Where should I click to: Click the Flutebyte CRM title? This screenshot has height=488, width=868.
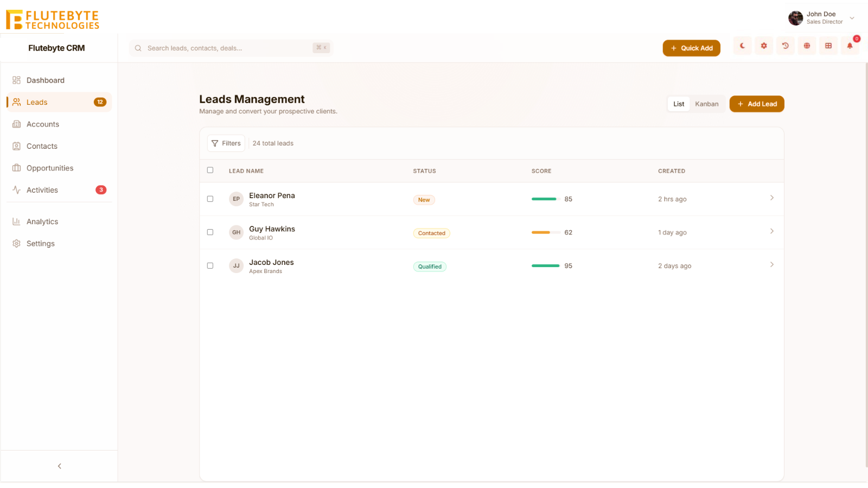(x=56, y=48)
